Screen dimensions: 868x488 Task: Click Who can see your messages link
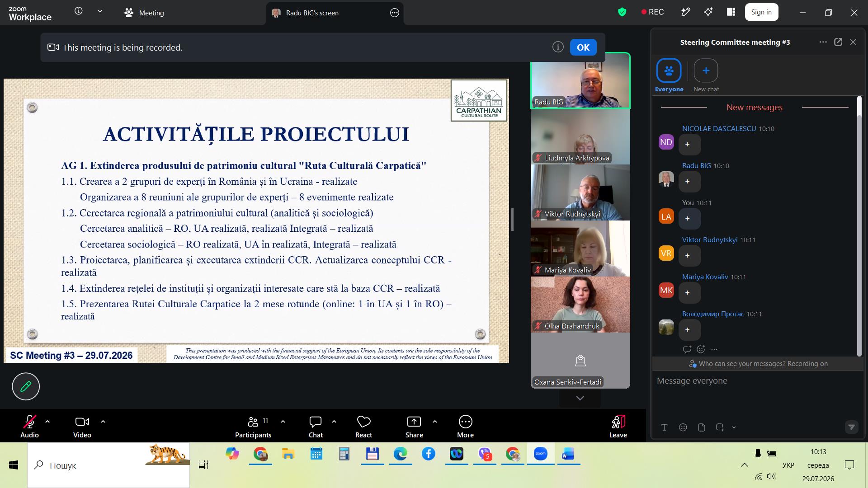pos(742,364)
